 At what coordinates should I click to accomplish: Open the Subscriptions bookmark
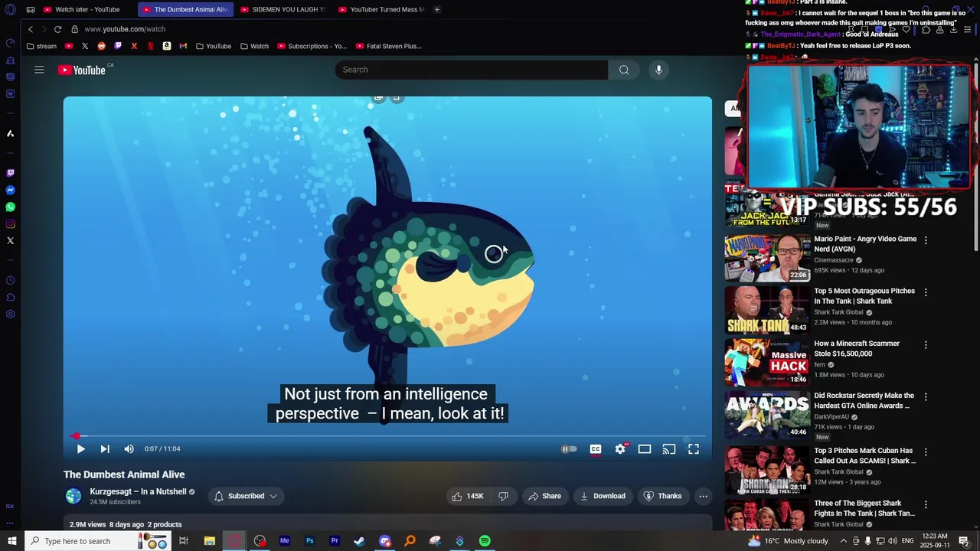(x=312, y=46)
